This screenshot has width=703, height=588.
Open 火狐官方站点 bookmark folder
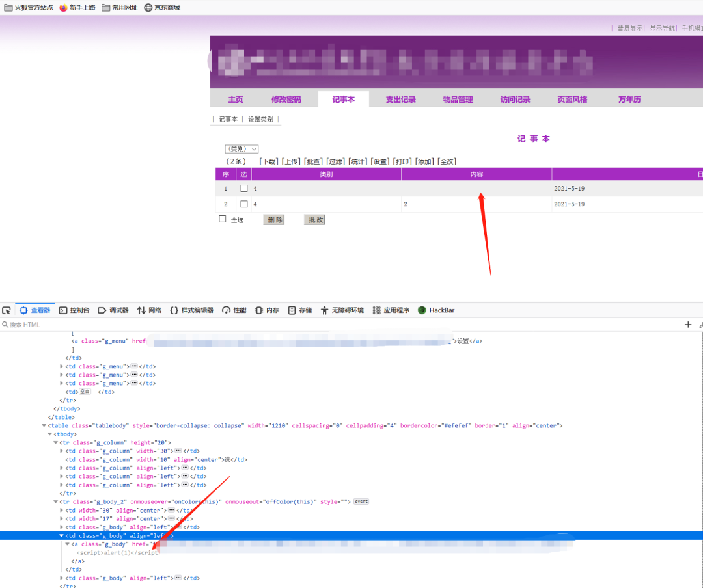point(28,8)
